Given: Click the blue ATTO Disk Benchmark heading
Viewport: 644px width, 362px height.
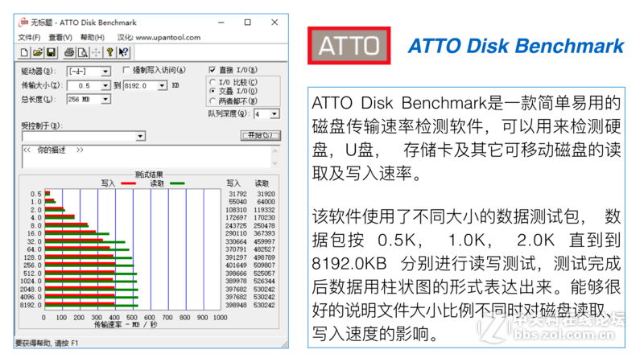Looking at the screenshot, I should point(516,46).
